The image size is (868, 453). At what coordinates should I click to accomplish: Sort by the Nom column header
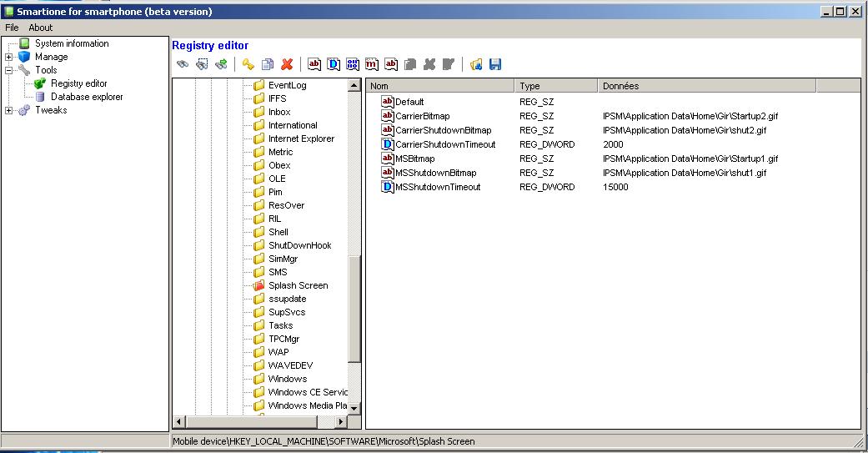pos(440,86)
